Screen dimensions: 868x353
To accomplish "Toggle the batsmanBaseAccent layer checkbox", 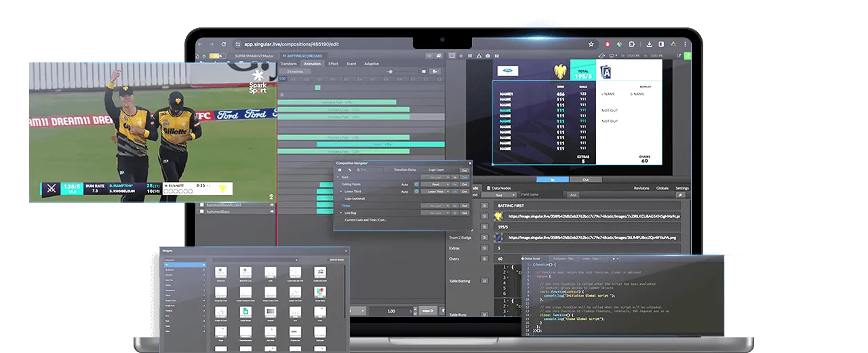I will tap(201, 204).
